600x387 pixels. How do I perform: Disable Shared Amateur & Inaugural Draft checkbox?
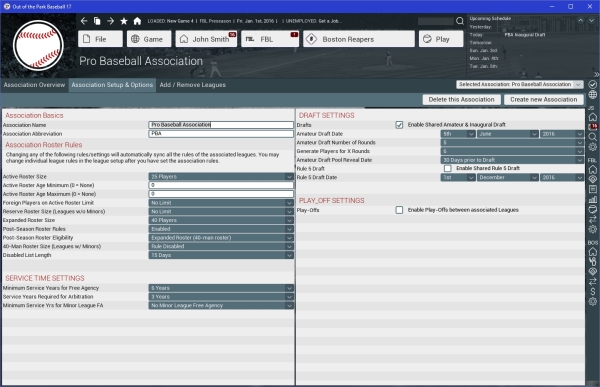(x=399, y=125)
